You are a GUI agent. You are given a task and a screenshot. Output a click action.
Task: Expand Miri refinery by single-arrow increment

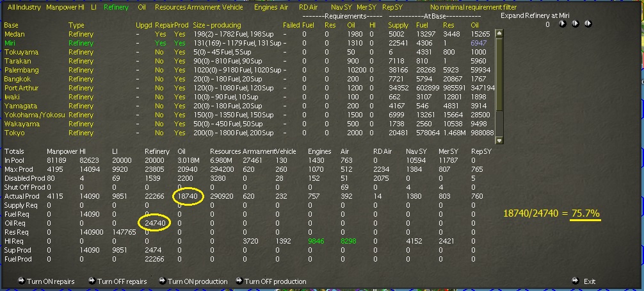(563, 24)
